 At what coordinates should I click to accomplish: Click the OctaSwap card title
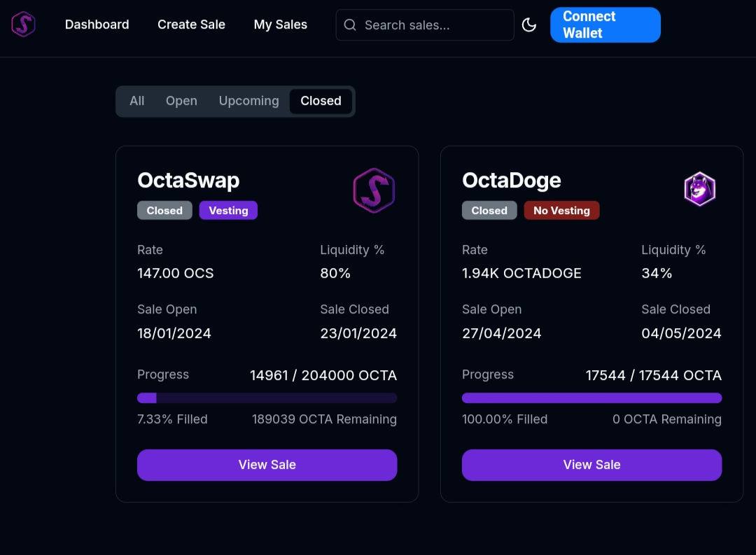188,181
